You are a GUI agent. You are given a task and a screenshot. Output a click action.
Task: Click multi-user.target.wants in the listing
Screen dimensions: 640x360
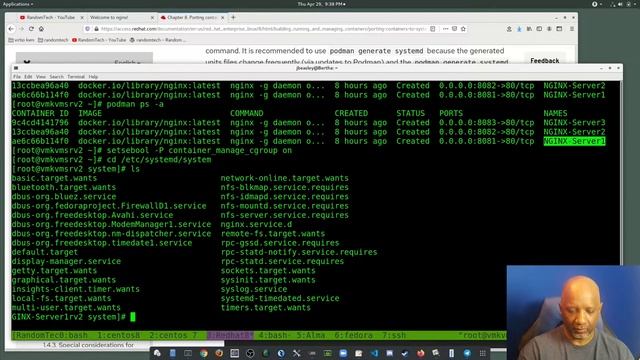pos(66,308)
